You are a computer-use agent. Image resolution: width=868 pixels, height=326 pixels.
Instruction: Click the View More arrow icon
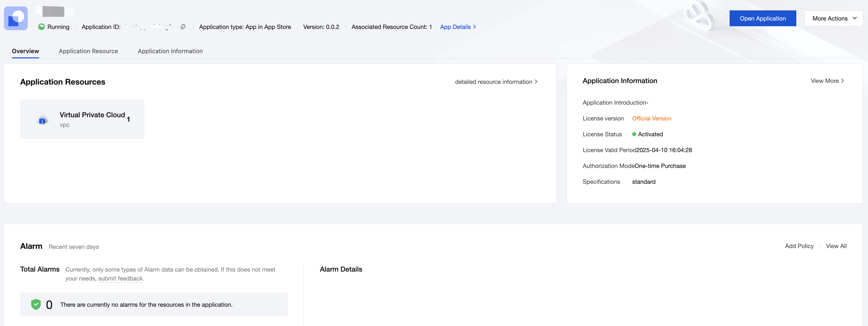click(842, 81)
